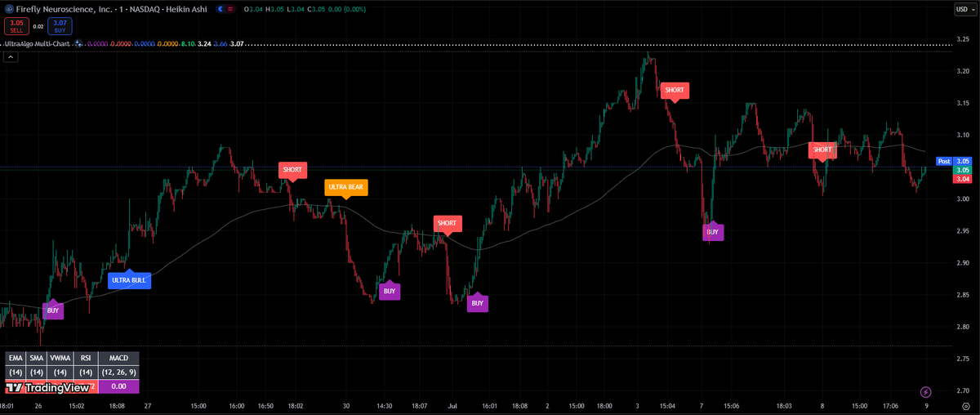
Task: Click the post-market moon session icon
Action: (x=221, y=9)
